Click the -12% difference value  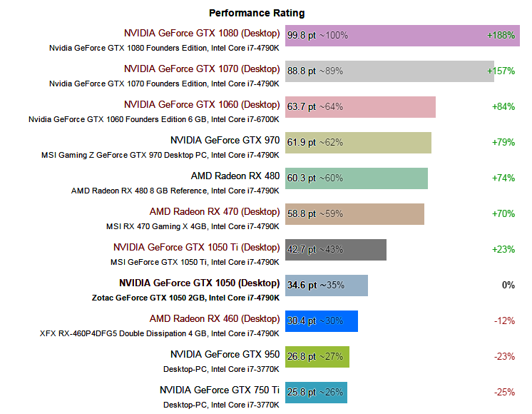504,320
